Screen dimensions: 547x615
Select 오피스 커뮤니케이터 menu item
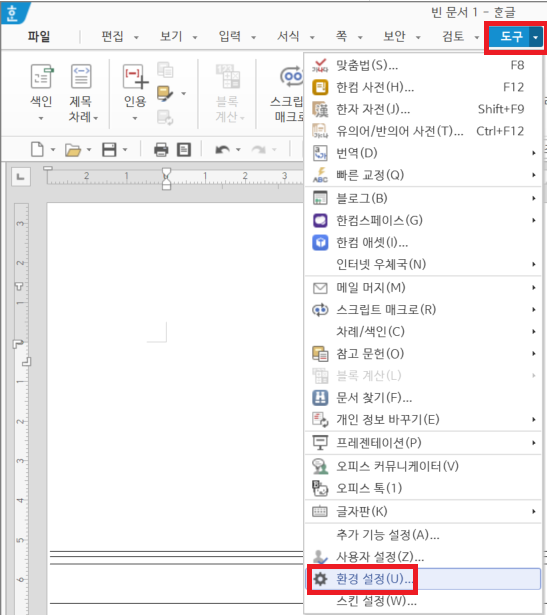click(423, 466)
